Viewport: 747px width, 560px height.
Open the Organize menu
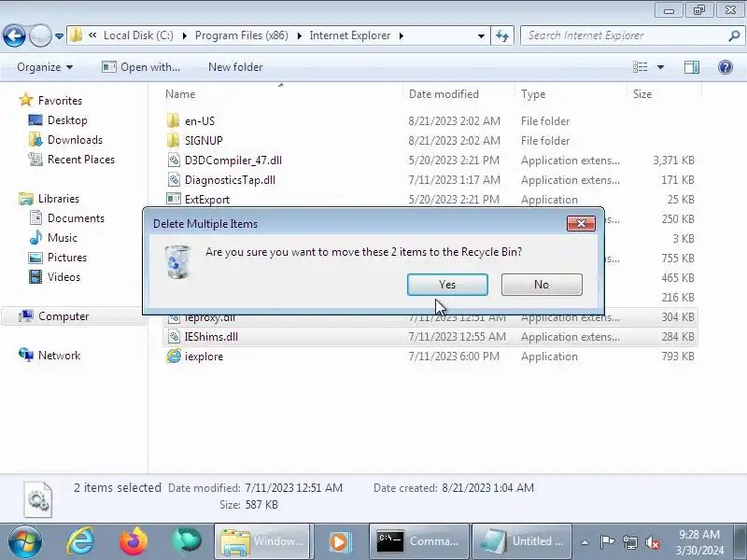pos(45,67)
